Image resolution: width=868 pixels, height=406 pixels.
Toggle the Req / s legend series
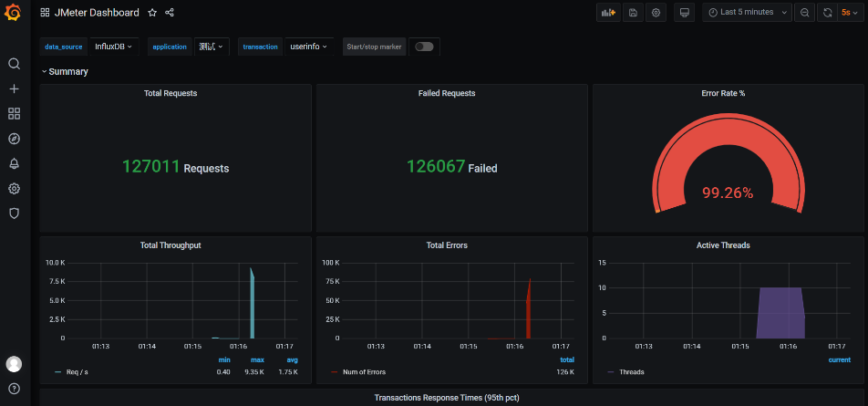[77, 371]
